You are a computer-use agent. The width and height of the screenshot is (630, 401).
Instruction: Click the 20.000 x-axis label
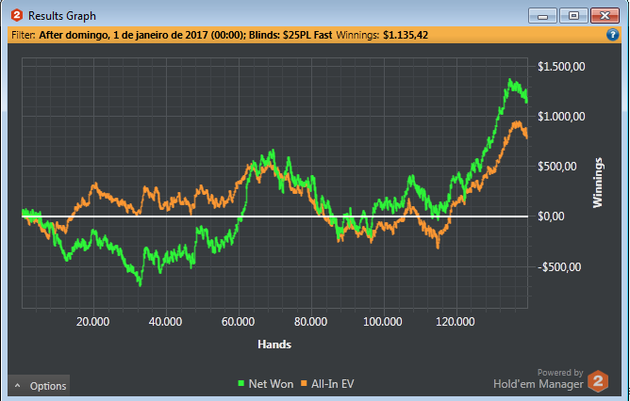coord(93,321)
